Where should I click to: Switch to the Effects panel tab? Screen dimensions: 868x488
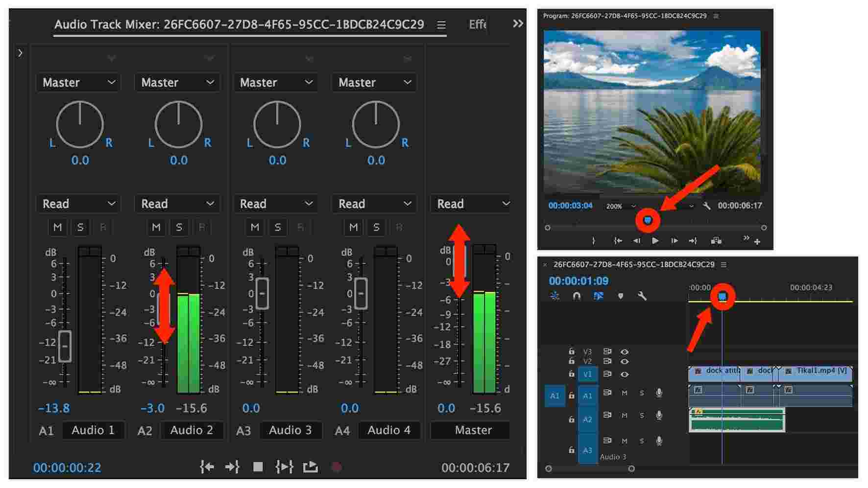click(x=477, y=24)
